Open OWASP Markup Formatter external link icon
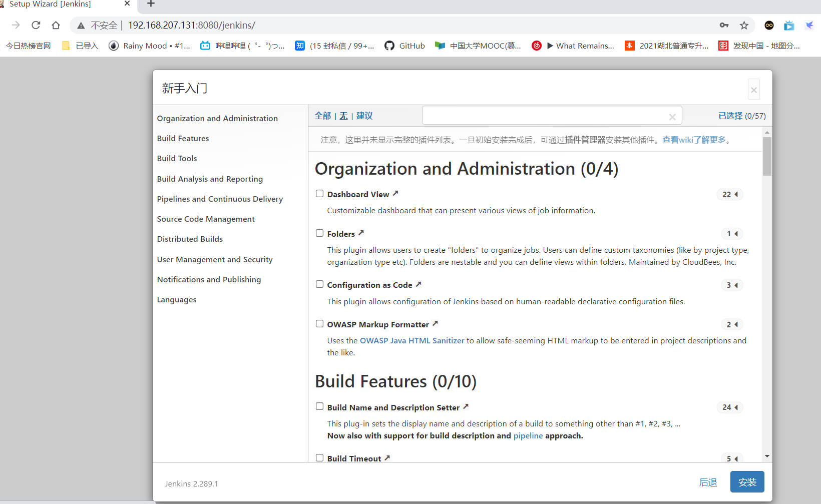The width and height of the screenshot is (821, 504). pos(435,323)
